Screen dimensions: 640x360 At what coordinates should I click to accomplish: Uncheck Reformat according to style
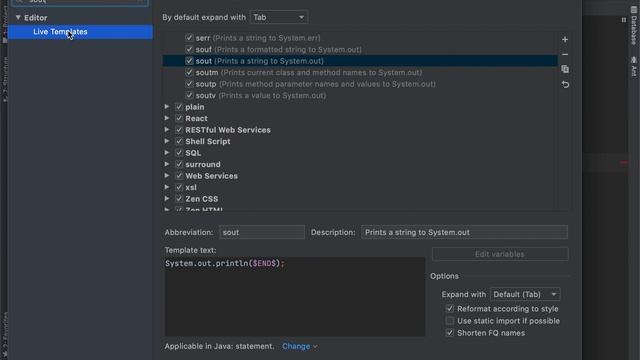click(449, 309)
